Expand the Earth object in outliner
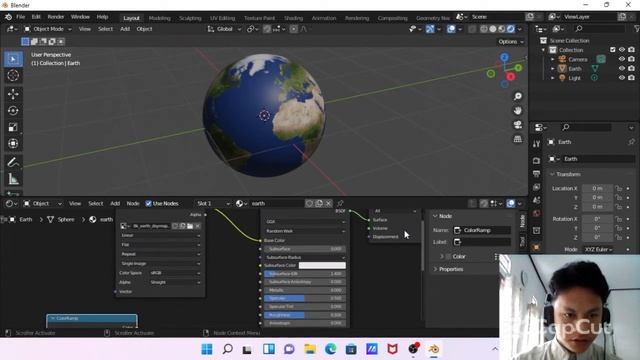 click(553, 69)
